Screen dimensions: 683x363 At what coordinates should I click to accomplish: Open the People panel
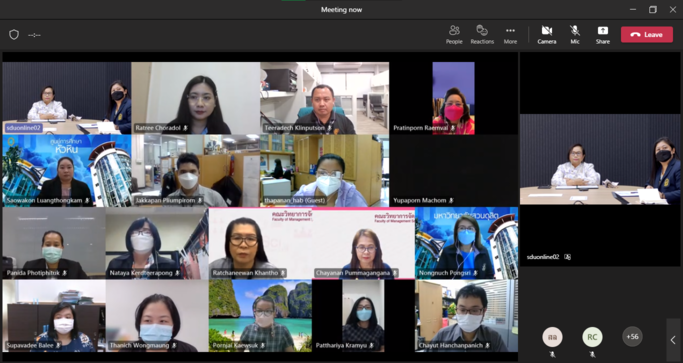tap(454, 34)
